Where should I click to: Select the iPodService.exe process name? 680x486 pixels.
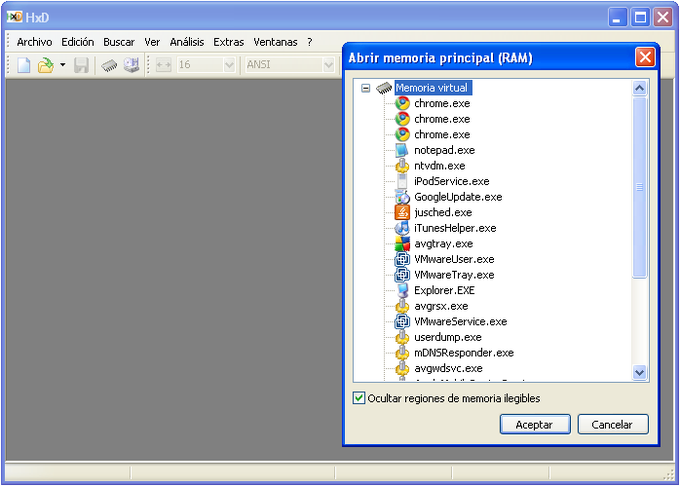point(451,182)
